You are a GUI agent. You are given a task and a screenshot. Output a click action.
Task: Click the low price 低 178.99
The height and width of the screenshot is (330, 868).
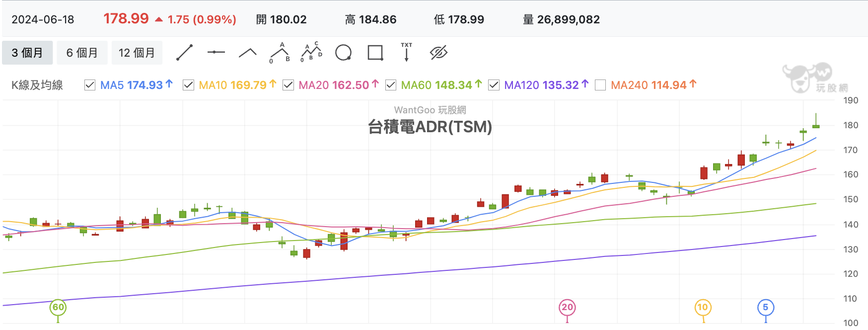point(459,19)
